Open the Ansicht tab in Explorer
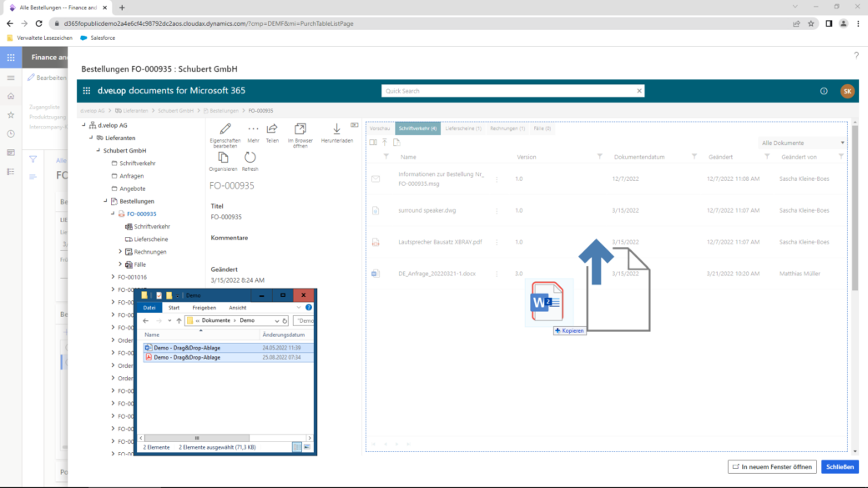Viewport: 868px width, 488px height. point(238,308)
